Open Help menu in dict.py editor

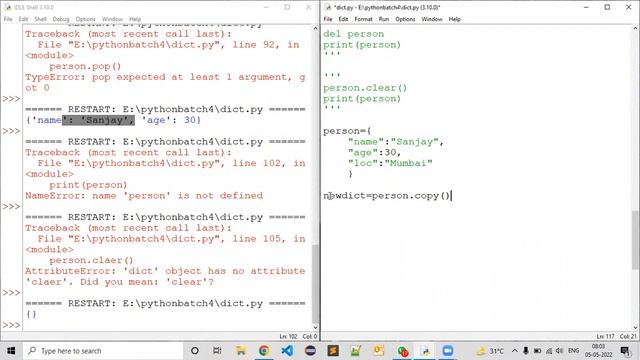(454, 19)
